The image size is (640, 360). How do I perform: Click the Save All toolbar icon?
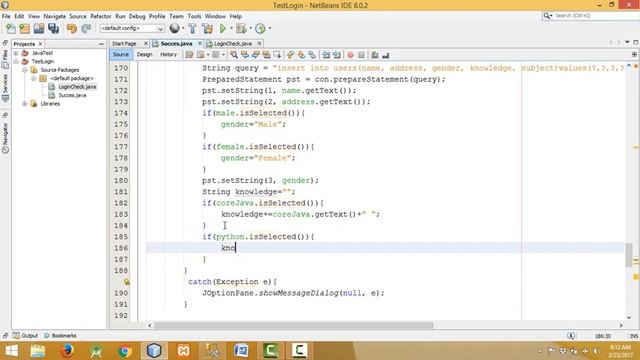(53, 29)
